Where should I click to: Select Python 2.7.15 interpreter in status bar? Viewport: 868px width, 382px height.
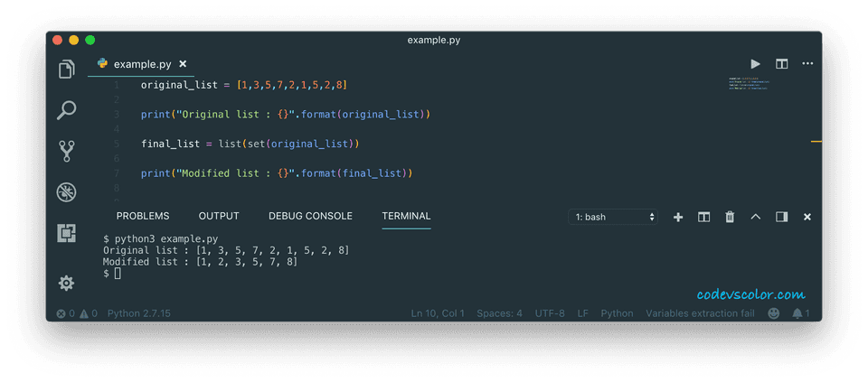click(x=138, y=313)
